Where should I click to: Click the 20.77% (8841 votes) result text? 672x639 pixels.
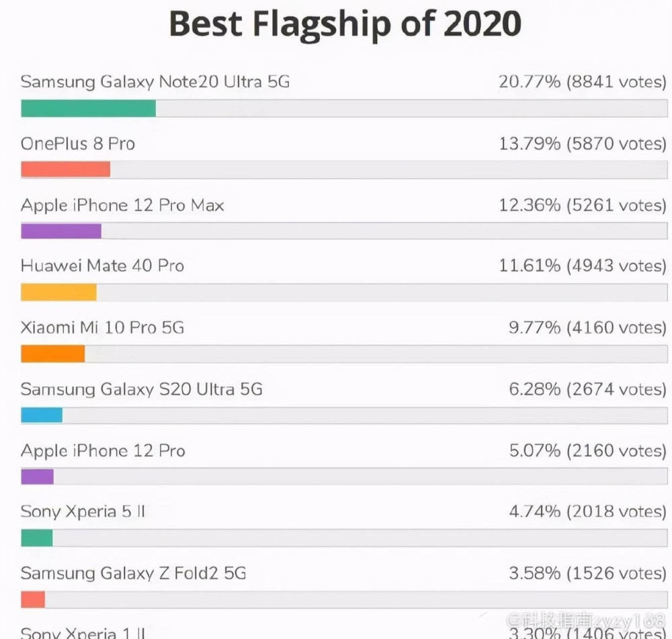582,82
